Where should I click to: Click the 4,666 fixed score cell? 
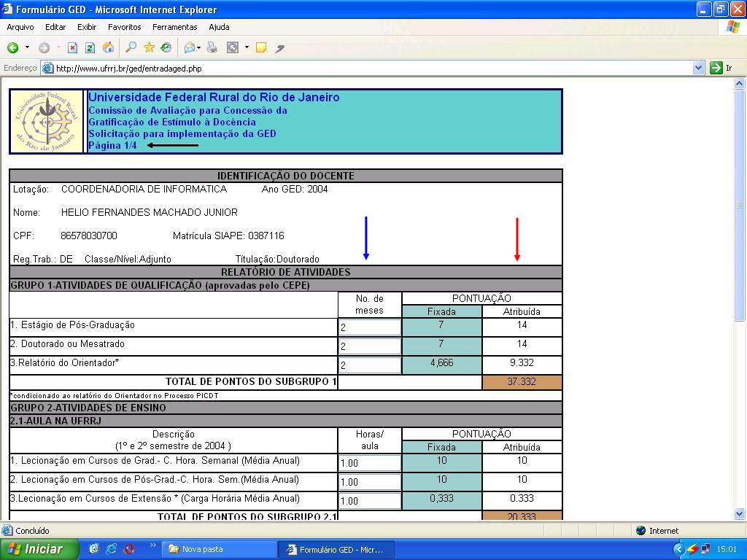pos(441,365)
